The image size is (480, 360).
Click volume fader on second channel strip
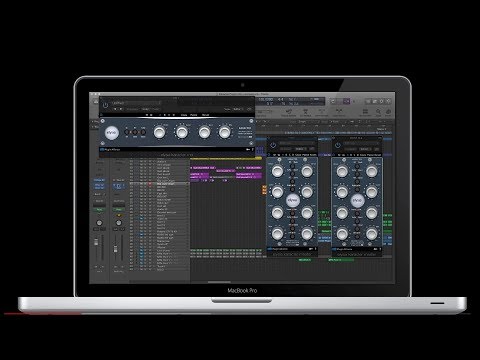coord(116,249)
